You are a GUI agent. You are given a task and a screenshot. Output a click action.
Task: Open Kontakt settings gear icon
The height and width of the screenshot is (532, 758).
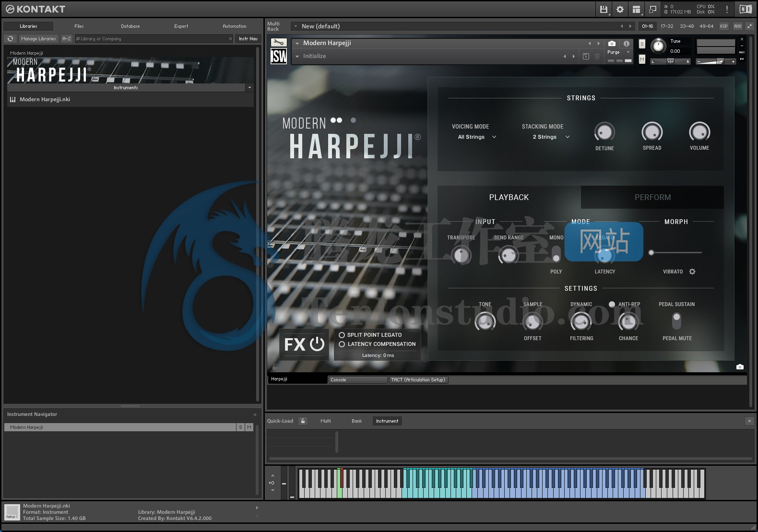pos(620,9)
